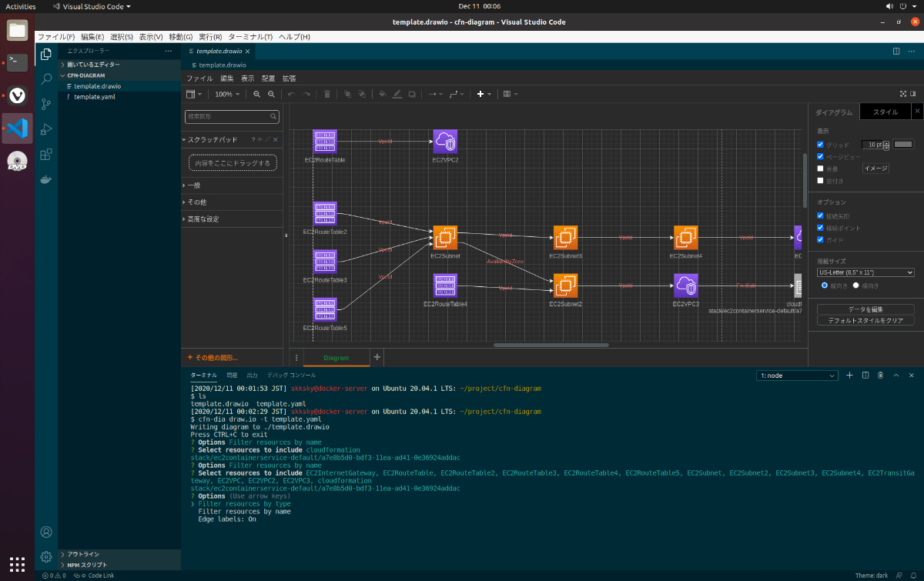
Task: Enable the 背景 (background) checkbox
Action: tap(821, 169)
